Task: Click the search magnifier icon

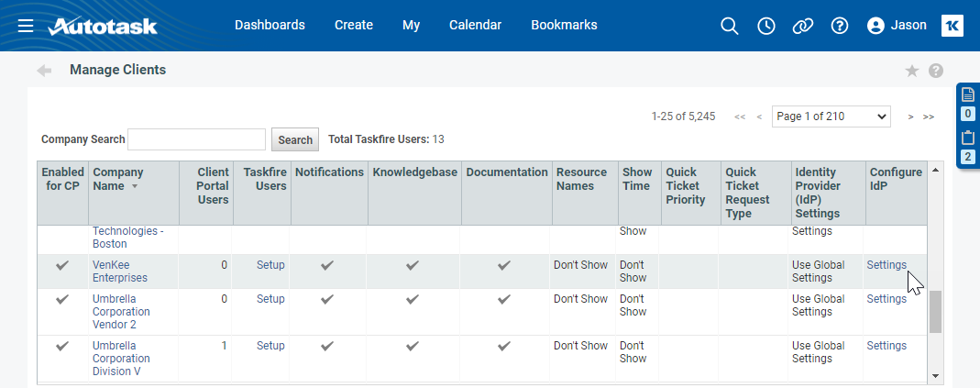Action: [729, 26]
